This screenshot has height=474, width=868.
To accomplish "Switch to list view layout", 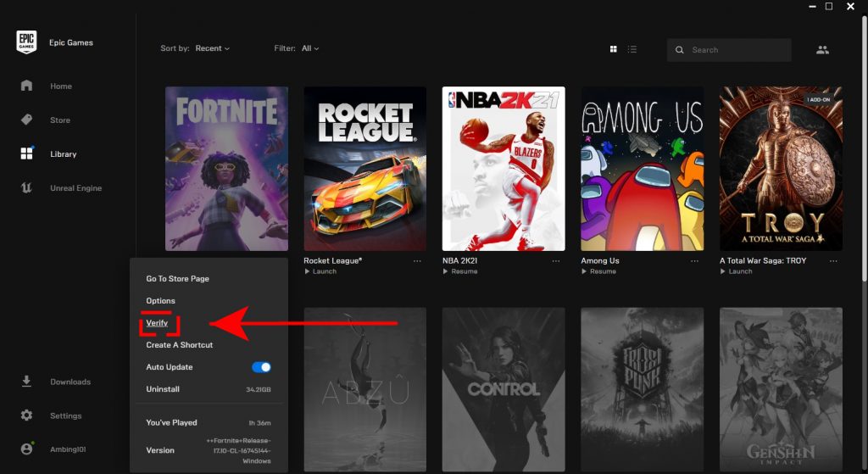I will 632,49.
